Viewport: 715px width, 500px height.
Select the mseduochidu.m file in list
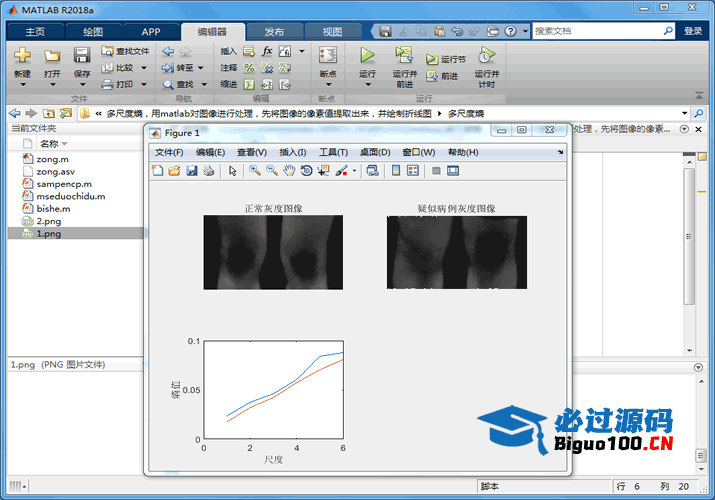[70, 196]
